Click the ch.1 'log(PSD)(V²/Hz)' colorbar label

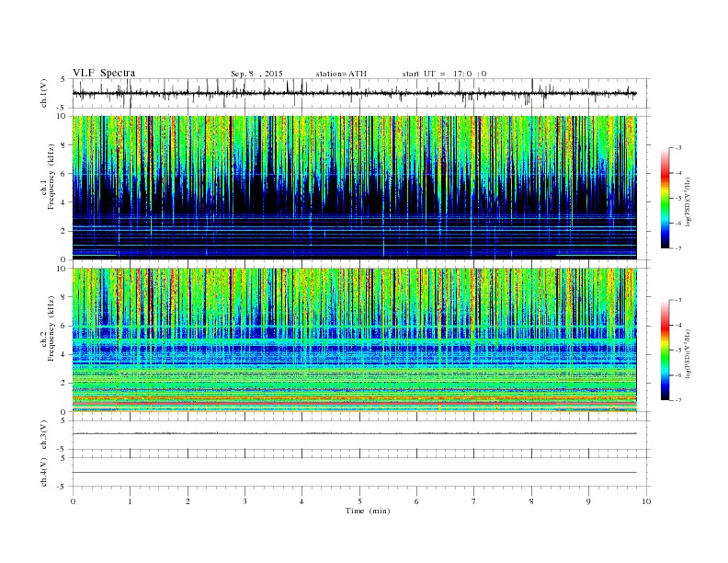point(688,201)
